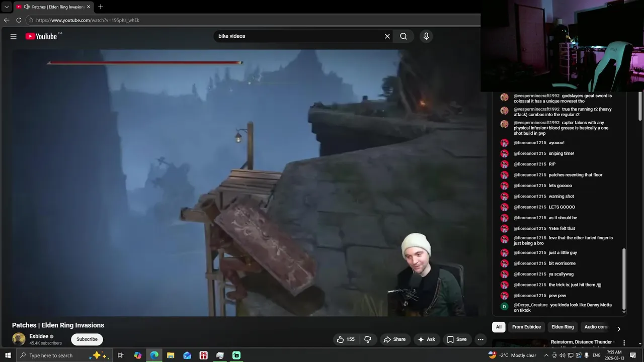Open the YouTube guide hamburger menu
The image size is (644, 362).
tap(14, 36)
